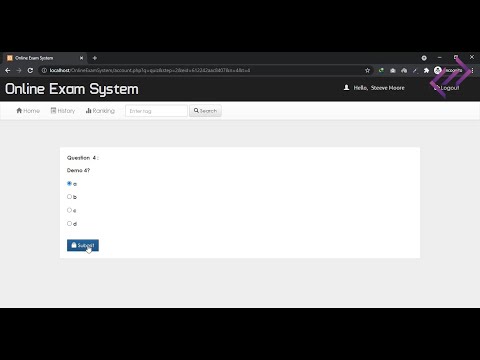Open the Home page link

click(x=28, y=111)
